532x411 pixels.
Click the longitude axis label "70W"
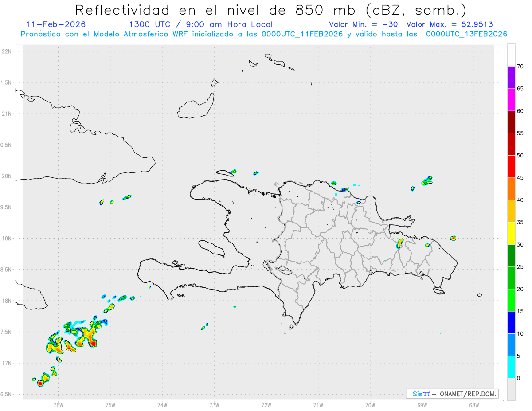pyautogui.click(x=370, y=405)
